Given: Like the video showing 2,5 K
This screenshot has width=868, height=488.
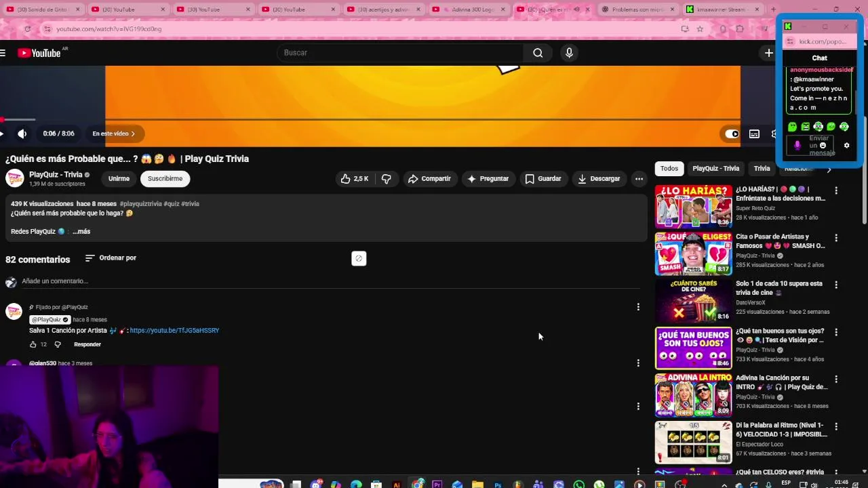Looking at the screenshot, I should pyautogui.click(x=355, y=179).
